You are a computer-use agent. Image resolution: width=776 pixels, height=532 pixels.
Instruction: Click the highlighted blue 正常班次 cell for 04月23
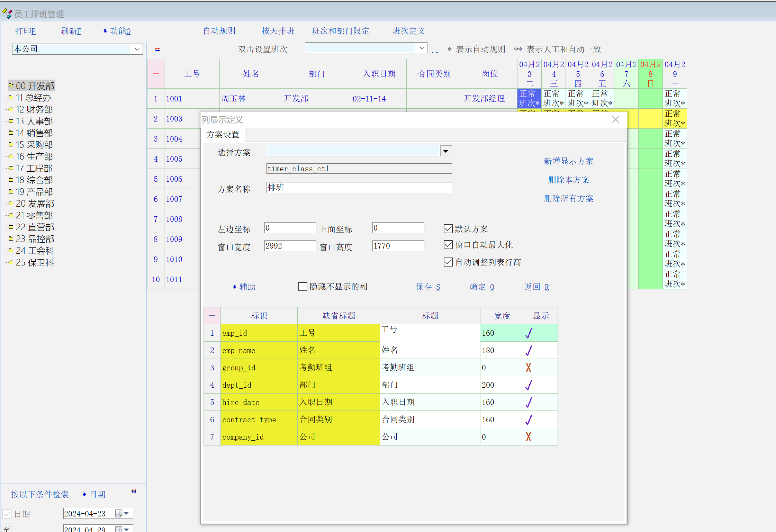[x=529, y=99]
